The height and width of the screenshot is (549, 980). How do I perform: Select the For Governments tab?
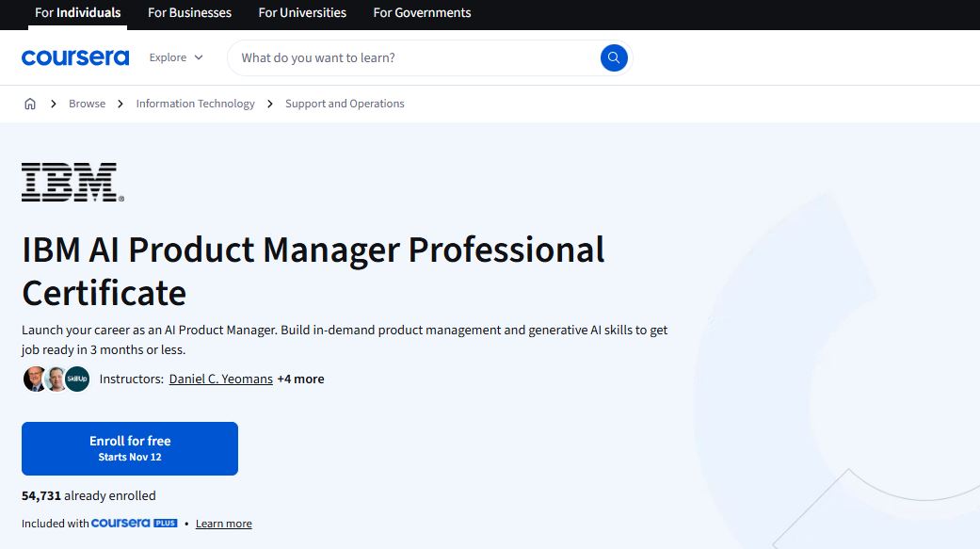point(421,13)
